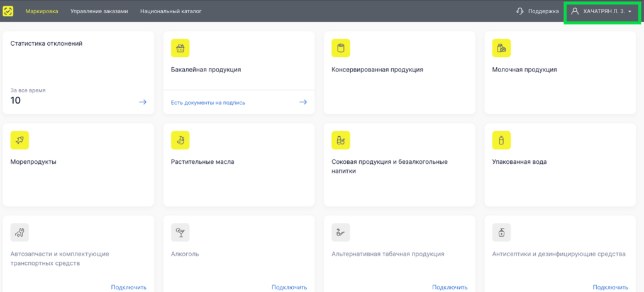Open the Морепродукты icon tile
The image size is (644, 292).
(x=19, y=141)
